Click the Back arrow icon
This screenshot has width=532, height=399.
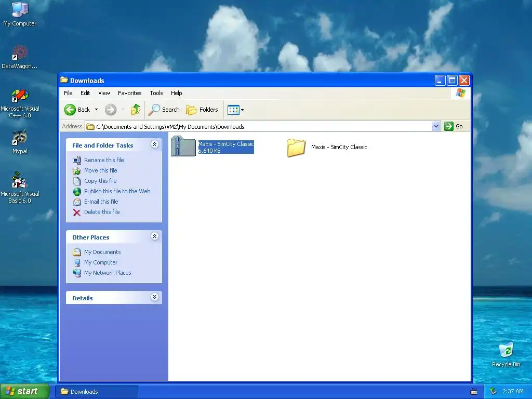70,110
